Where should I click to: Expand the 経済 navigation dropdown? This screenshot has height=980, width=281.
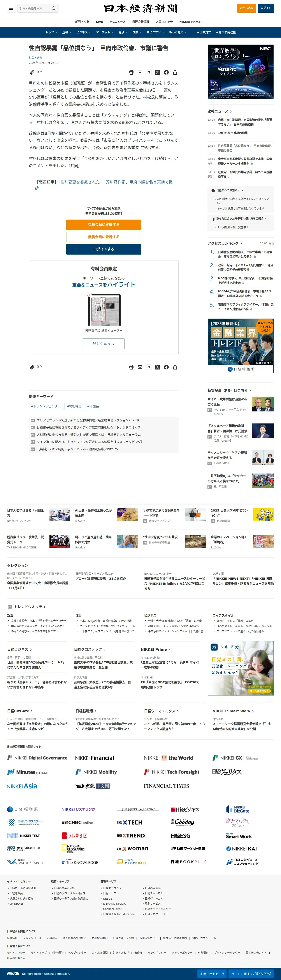coord(123,32)
